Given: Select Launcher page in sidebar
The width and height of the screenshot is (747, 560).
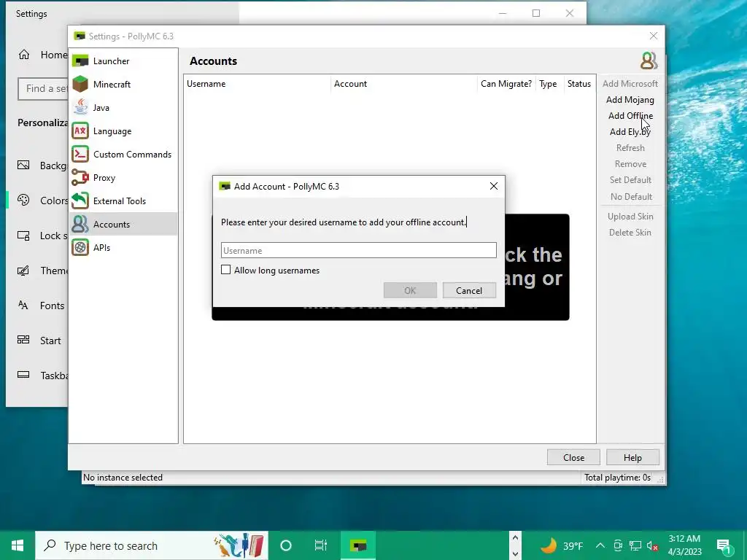Looking at the screenshot, I should pos(123,61).
